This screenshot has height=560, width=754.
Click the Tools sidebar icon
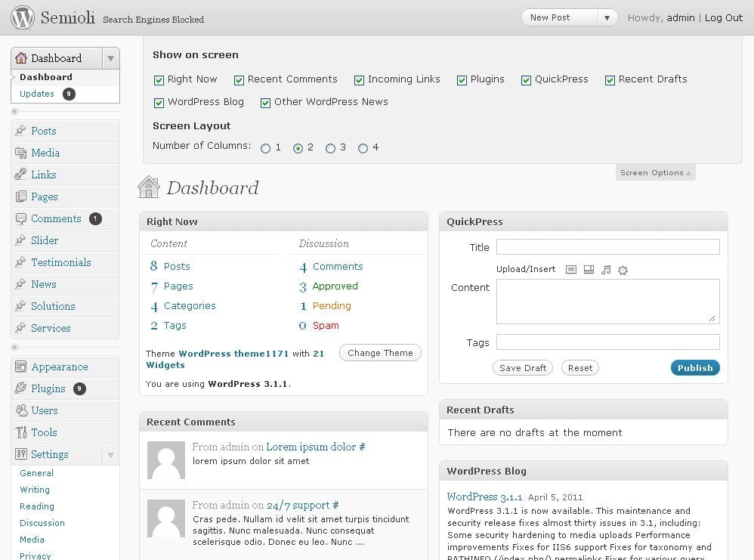click(20, 432)
